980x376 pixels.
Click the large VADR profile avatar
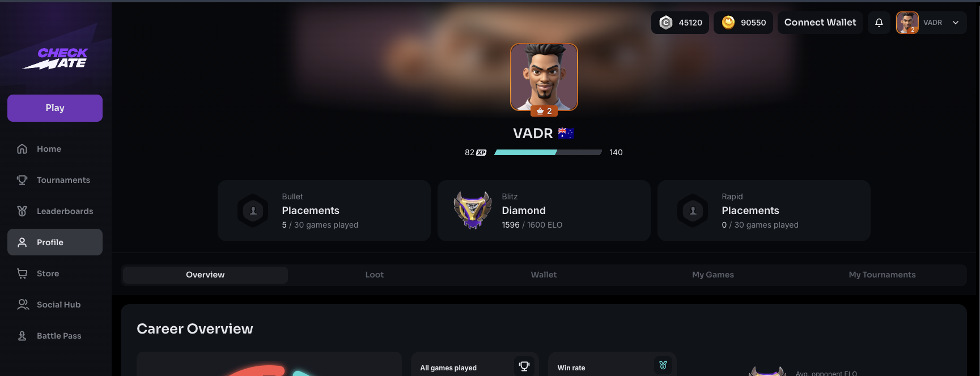coord(544,77)
